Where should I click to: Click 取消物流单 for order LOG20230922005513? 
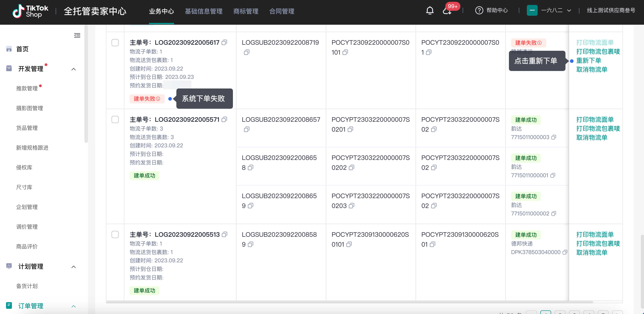pos(592,252)
